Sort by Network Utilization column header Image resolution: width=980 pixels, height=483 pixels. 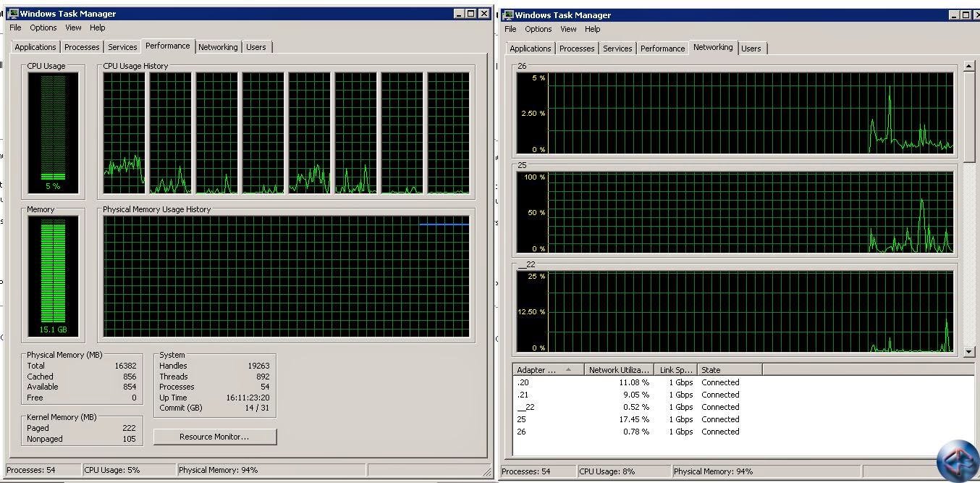[619, 370]
